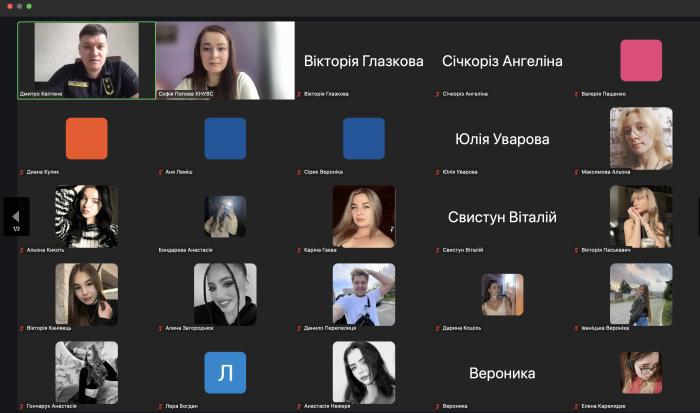
Task: Select Софія Попова ХНУВС video tile
Action: pyautogui.click(x=225, y=60)
